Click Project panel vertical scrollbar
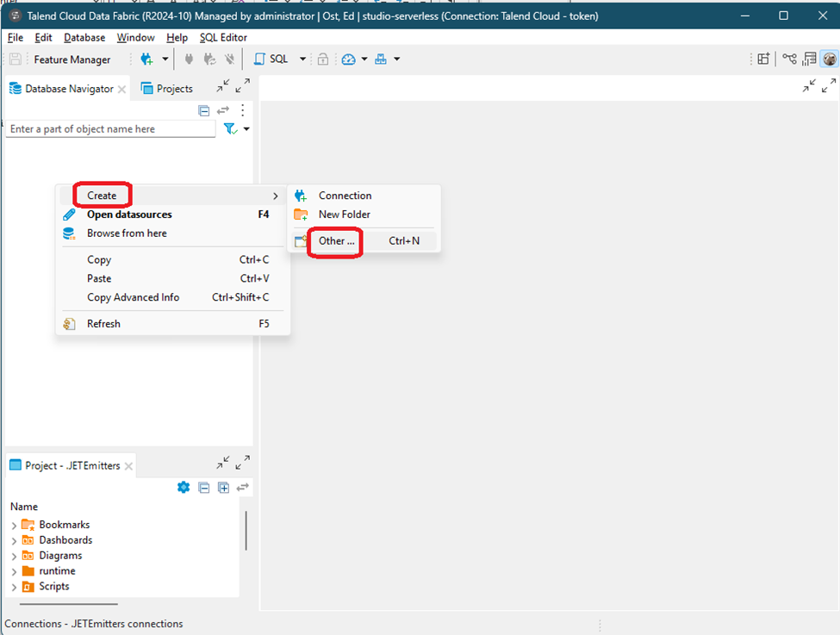Viewport: 840px width, 635px height. (x=246, y=531)
